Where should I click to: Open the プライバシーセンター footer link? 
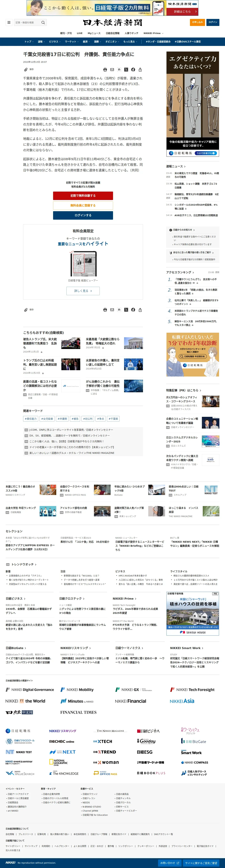click(182, 846)
